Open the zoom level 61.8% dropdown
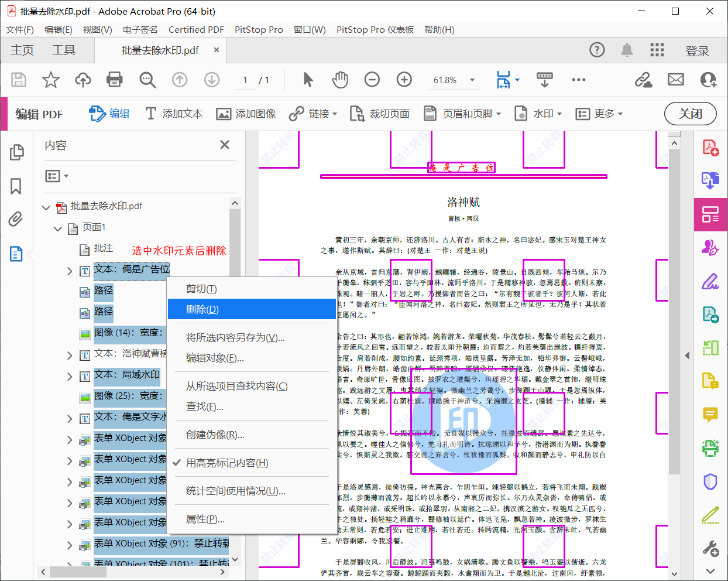Screen dimensions: 728x581 coord(472,80)
